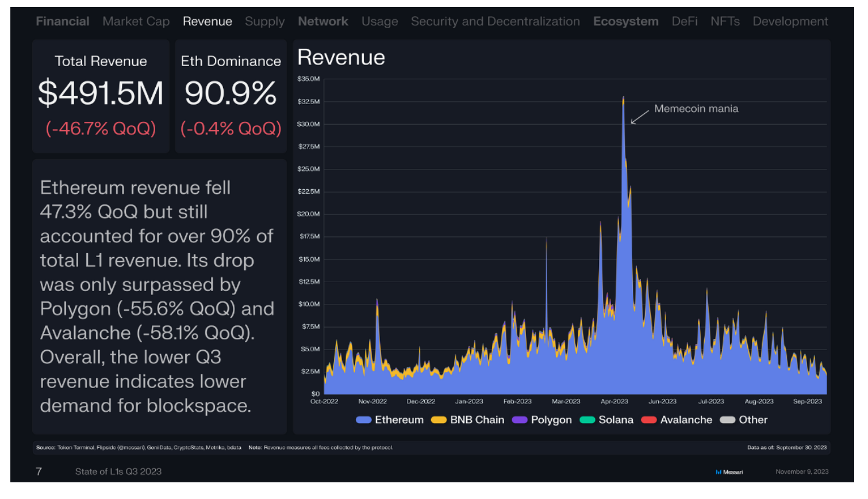Select the NFTs tab
868x499 pixels.
coord(725,21)
